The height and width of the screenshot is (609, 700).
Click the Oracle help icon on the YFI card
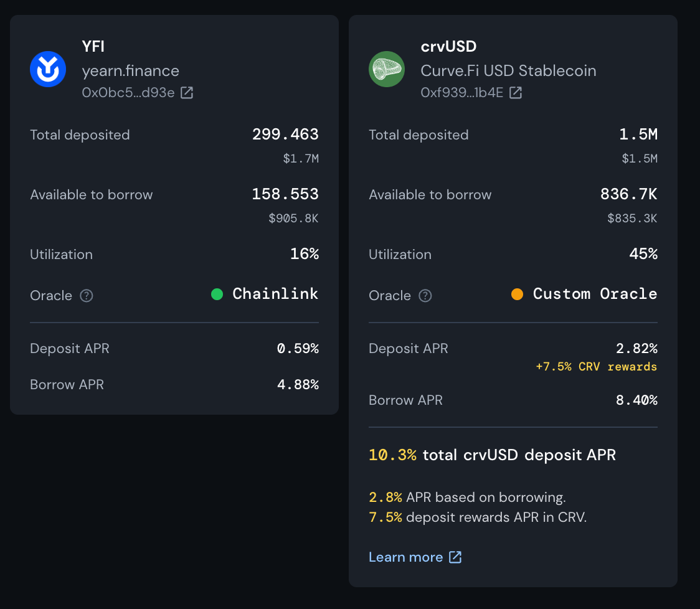86,296
